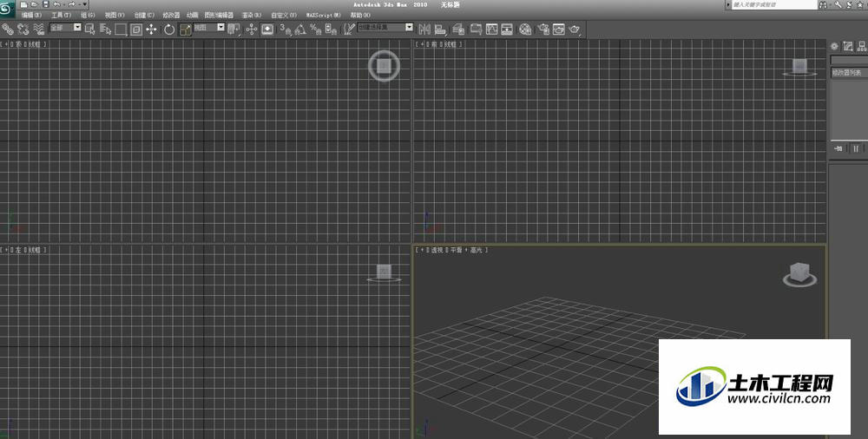
Task: Switch to the Modify command panel tab
Action: click(848, 47)
